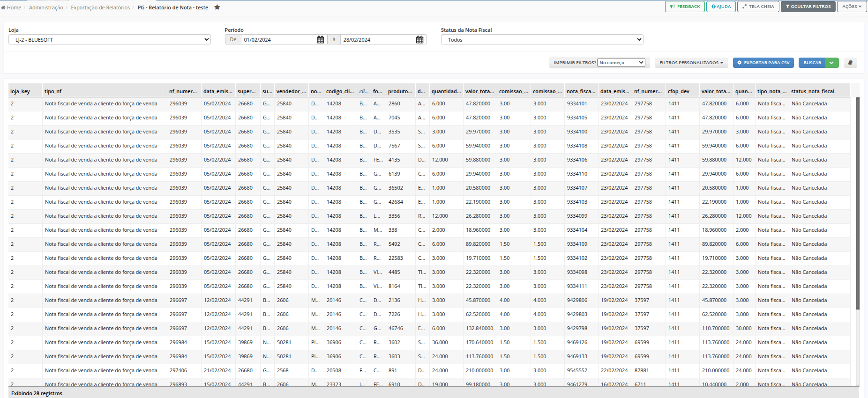Click invoice number 297406
This screenshot has width=868, height=398.
click(x=178, y=370)
